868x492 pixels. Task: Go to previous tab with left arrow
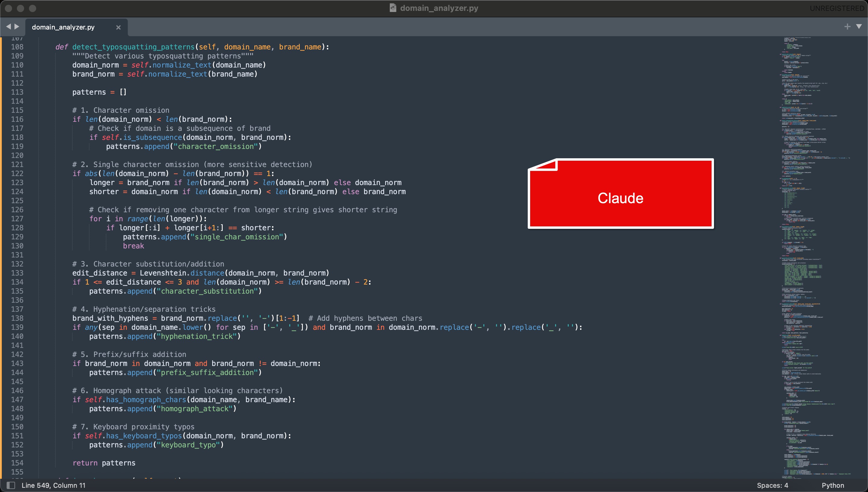point(8,26)
